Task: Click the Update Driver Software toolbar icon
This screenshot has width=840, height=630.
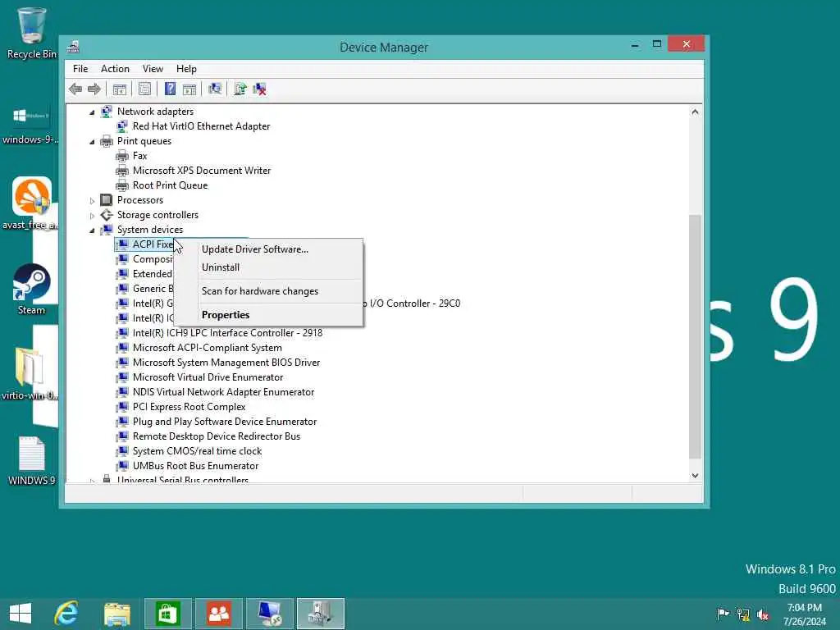Action: tap(240, 89)
